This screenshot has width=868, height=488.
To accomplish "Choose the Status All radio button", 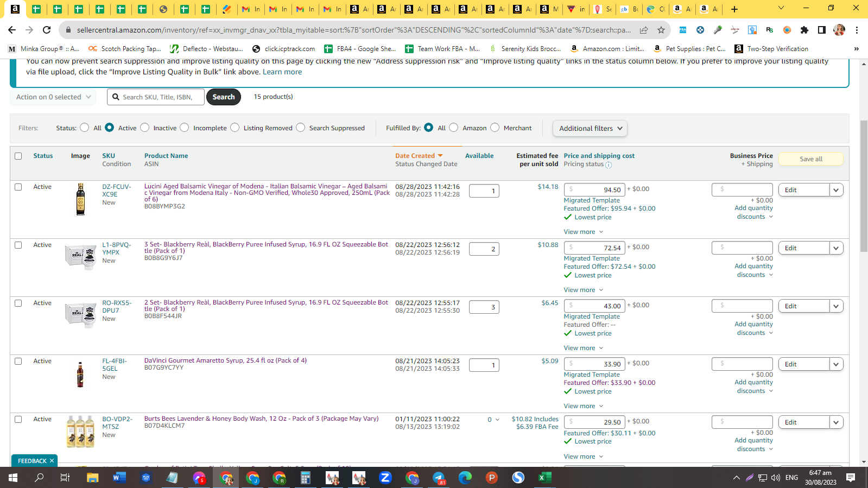I will tap(84, 128).
